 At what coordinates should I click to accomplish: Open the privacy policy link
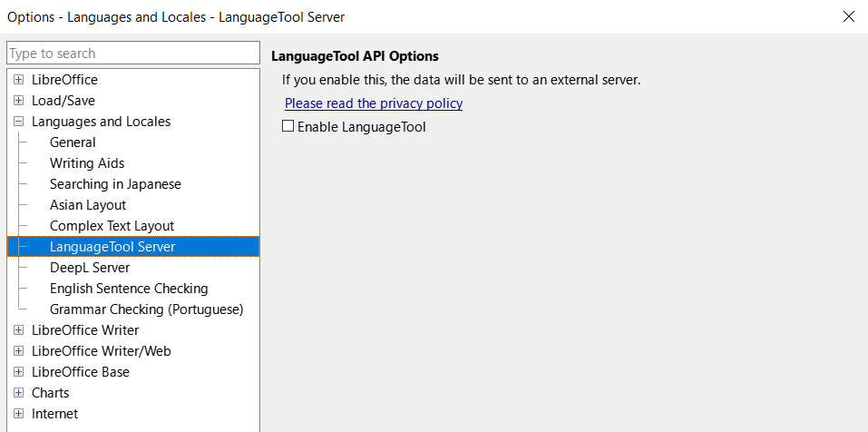374,103
